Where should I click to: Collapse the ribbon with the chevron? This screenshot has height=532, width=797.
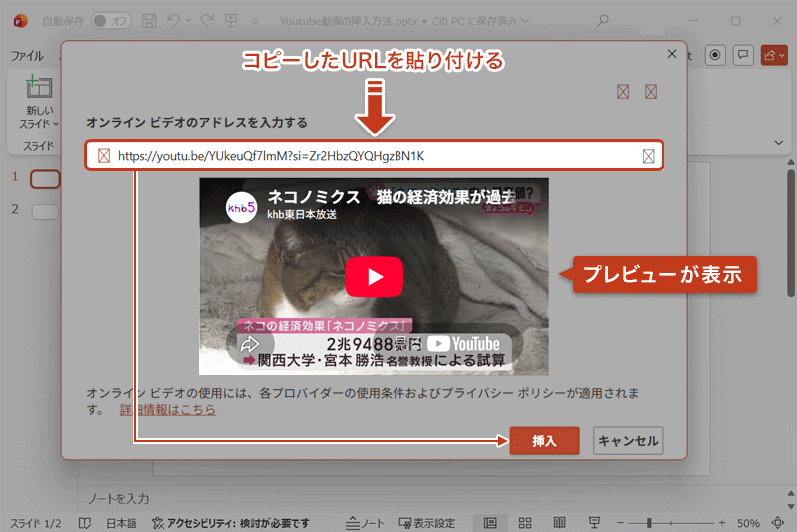779,143
